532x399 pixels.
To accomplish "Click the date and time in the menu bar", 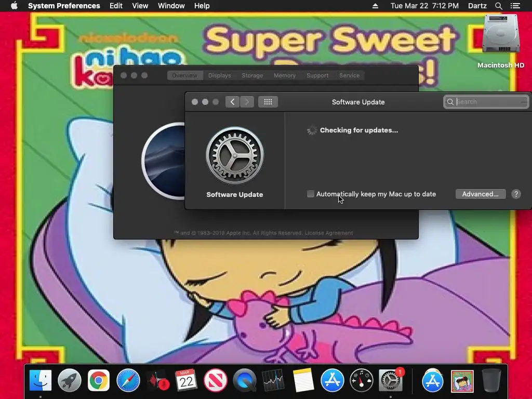I will [424, 6].
